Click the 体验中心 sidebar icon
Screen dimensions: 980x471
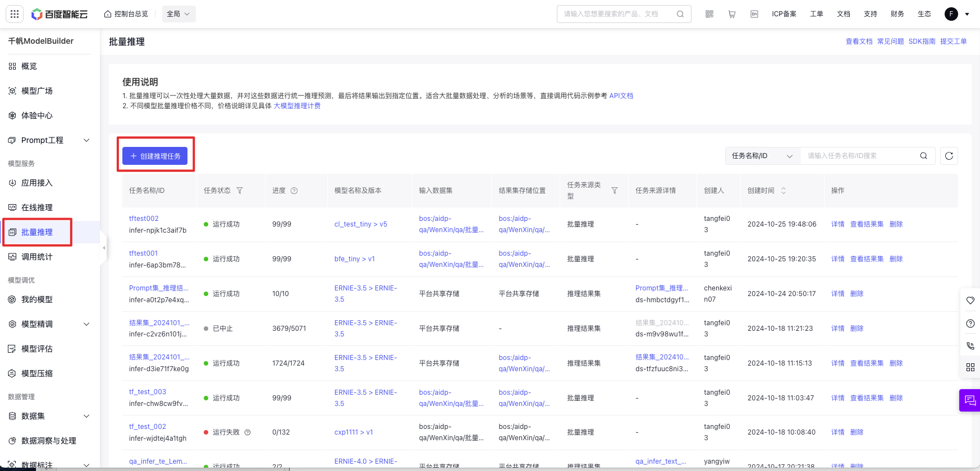(12, 116)
